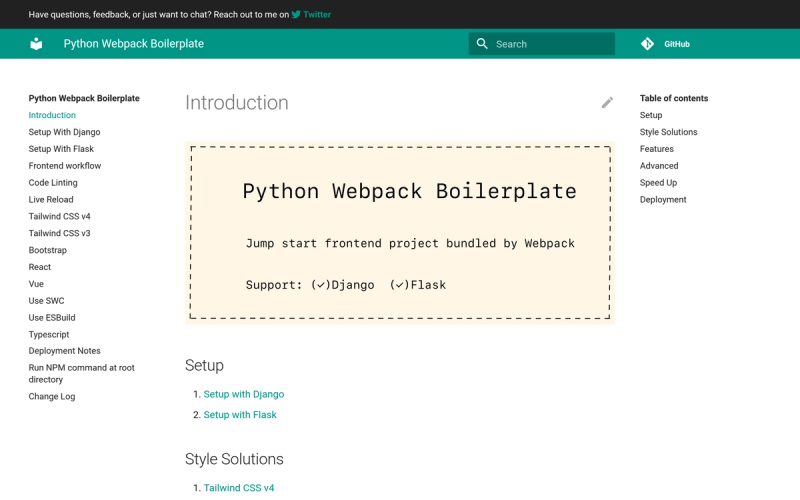Click the GitHub repository icon
This screenshot has height=500, width=800.
coord(647,44)
